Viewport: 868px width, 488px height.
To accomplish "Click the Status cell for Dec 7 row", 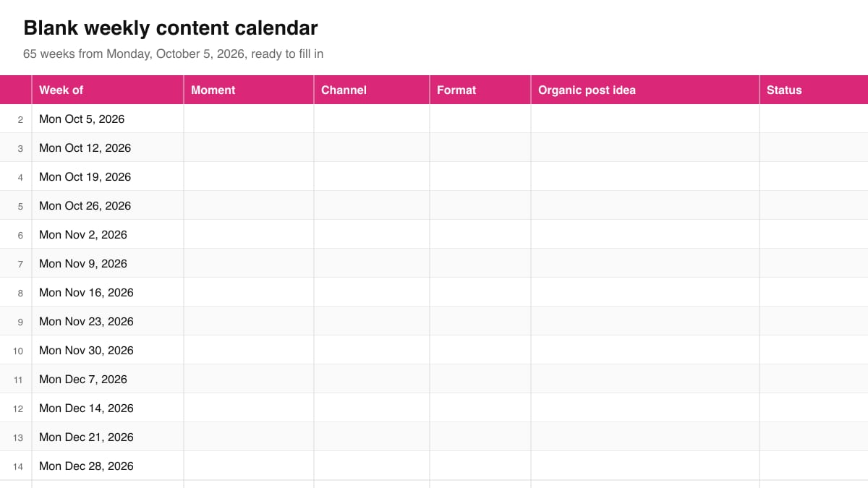I will coord(814,379).
